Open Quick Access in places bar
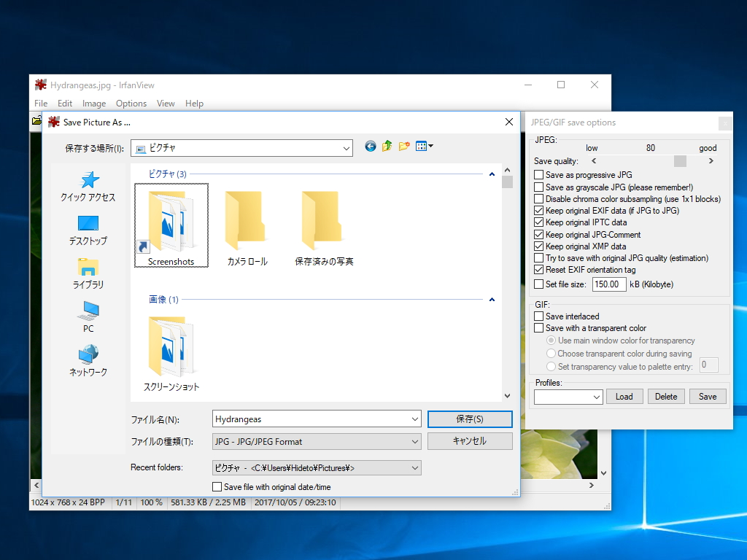Image resolution: width=747 pixels, height=560 pixels. [x=88, y=187]
